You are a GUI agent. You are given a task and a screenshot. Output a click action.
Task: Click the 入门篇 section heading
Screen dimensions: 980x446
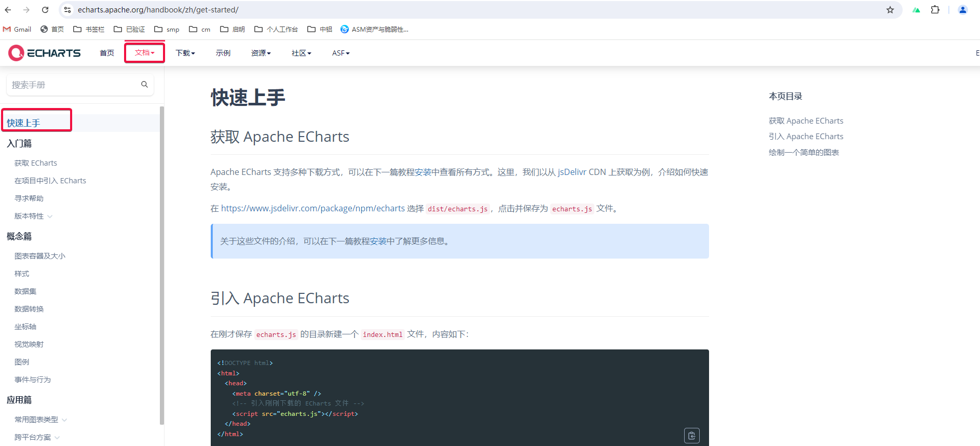point(19,143)
